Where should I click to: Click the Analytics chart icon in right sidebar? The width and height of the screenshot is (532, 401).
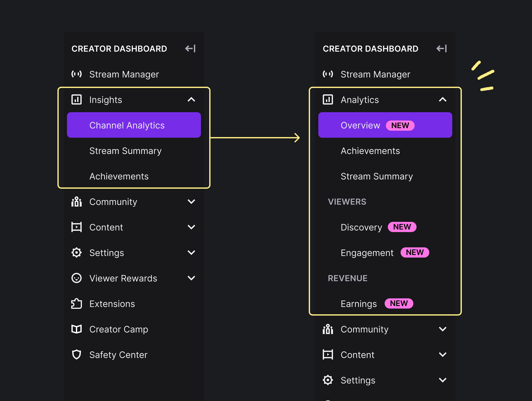click(328, 99)
